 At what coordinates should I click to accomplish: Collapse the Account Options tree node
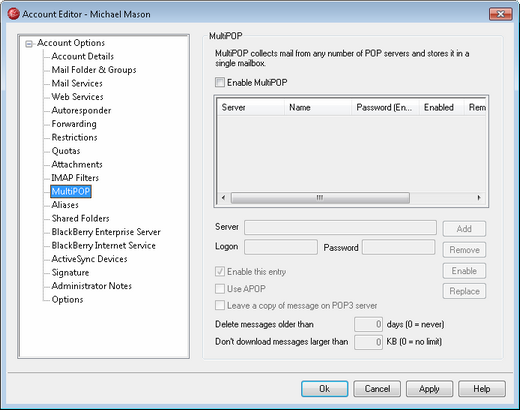pyautogui.click(x=29, y=44)
